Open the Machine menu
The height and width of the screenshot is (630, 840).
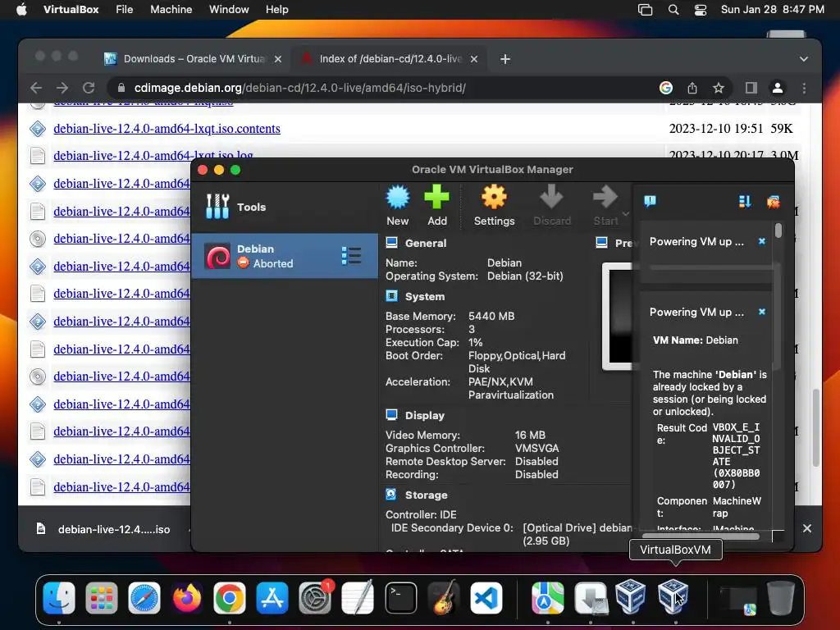pyautogui.click(x=171, y=10)
